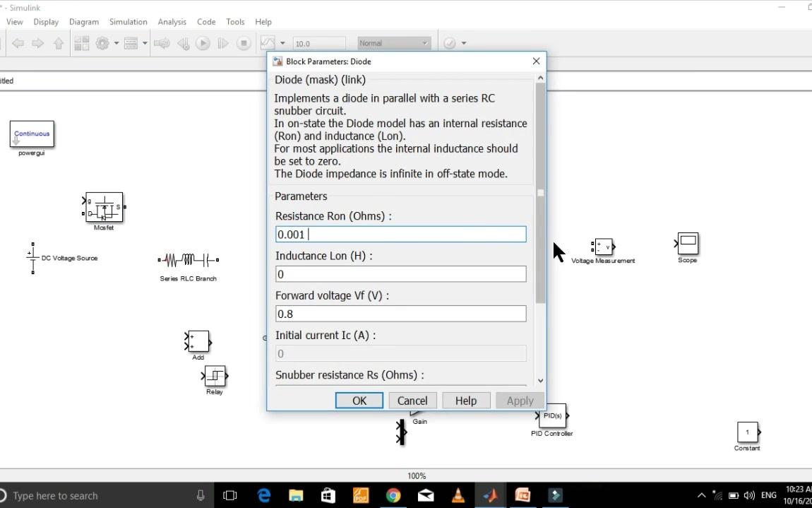Click the Forward navigation arrow in toolbar
Viewport: 812px width, 508px height.
(x=38, y=44)
